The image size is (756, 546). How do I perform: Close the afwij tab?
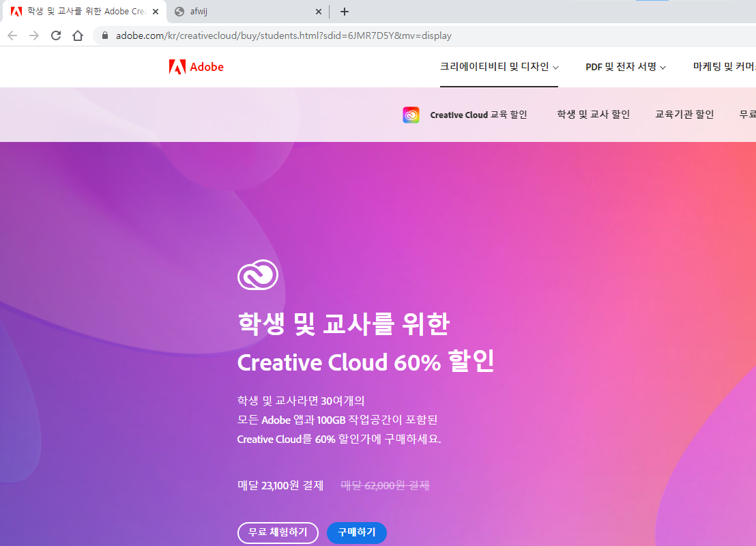pyautogui.click(x=318, y=12)
